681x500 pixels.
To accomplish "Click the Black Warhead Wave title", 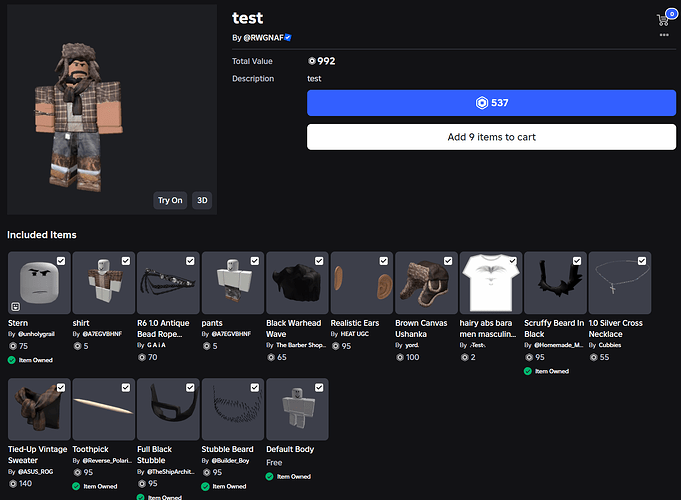I will coord(294,329).
